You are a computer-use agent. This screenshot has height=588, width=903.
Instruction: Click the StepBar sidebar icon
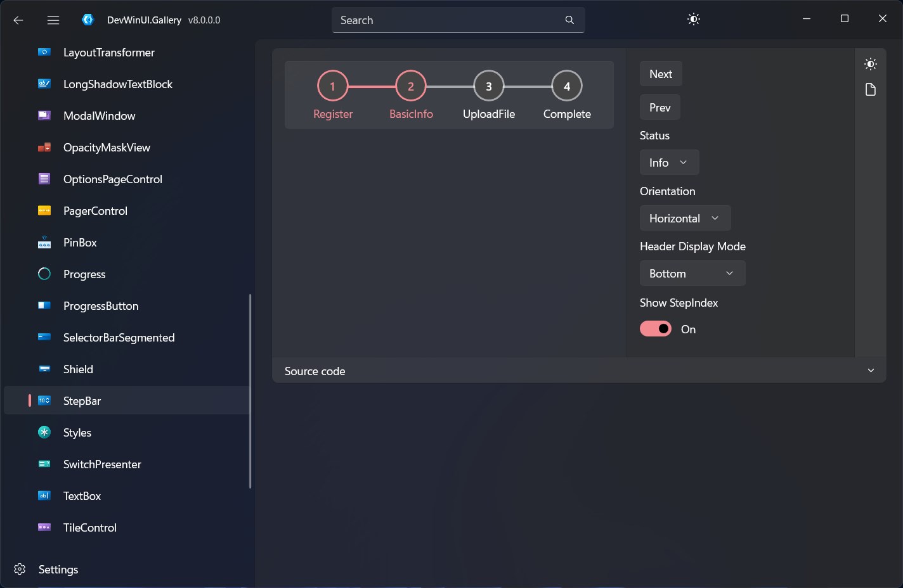click(44, 400)
